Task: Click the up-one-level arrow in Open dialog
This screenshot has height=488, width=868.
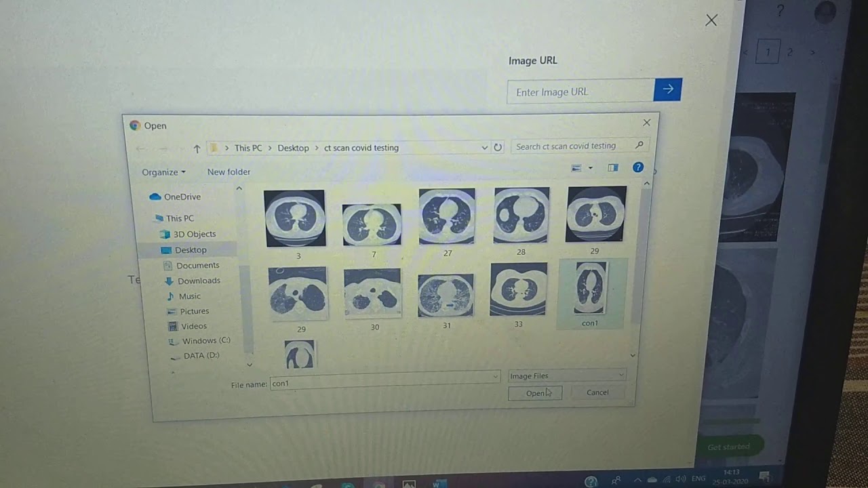Action: coord(197,148)
